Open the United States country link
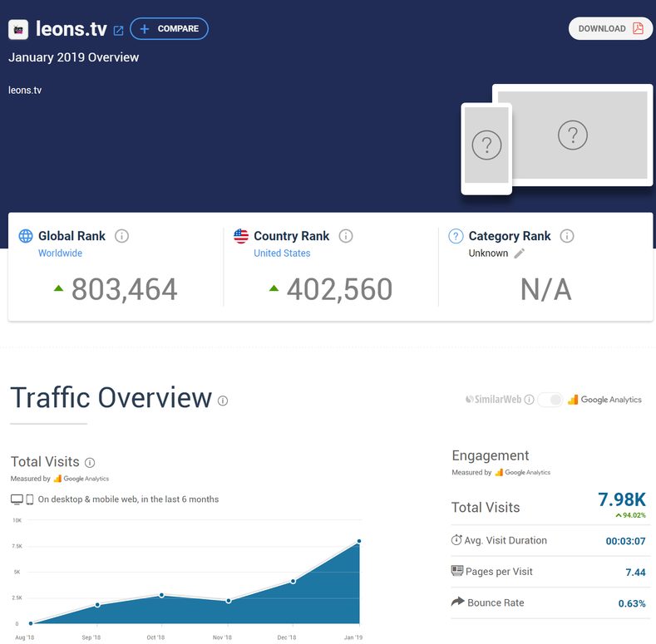The width and height of the screenshot is (656, 644). [x=282, y=253]
